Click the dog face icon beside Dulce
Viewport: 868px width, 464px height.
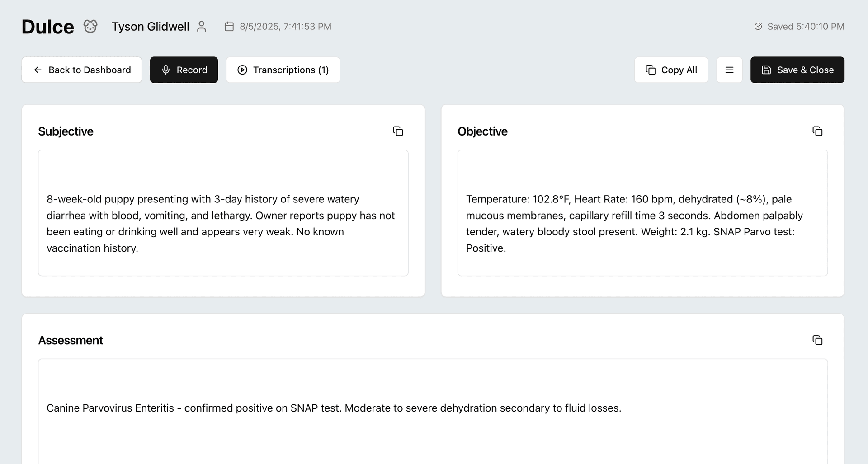(90, 26)
